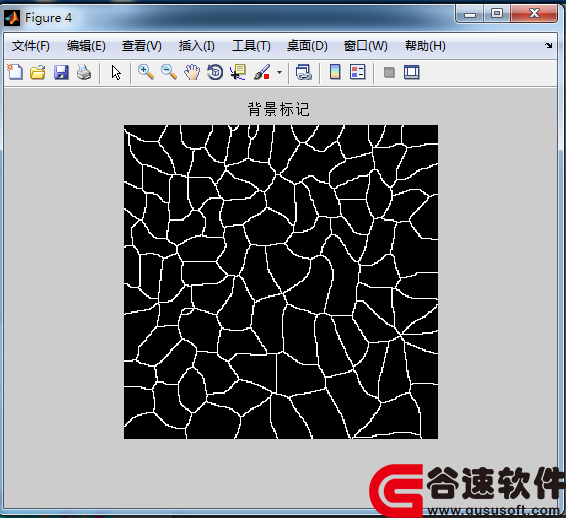Insert a colorbar with the gradient icon
This screenshot has width=566, height=518.
(335, 72)
